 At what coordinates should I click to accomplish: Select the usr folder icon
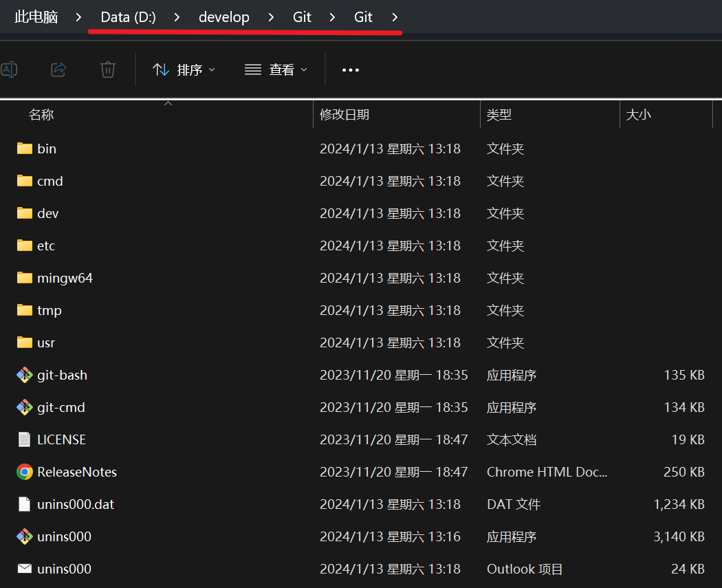[24, 342]
